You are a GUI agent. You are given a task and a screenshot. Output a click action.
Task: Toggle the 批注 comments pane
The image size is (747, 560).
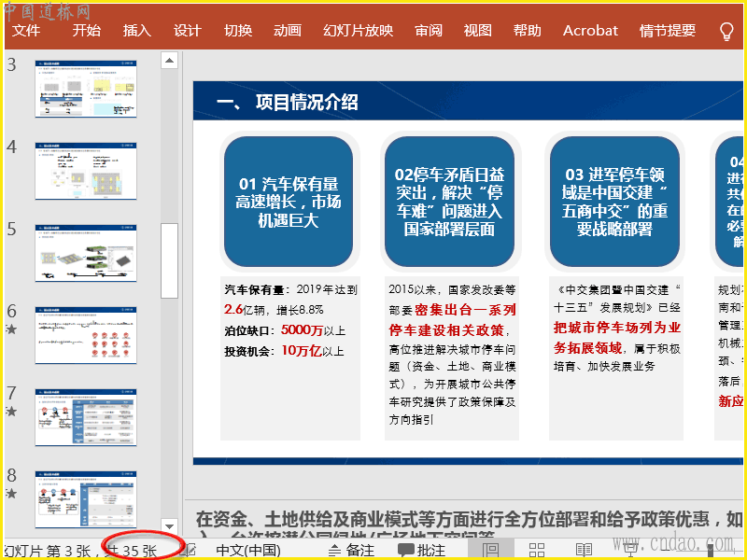422,551
